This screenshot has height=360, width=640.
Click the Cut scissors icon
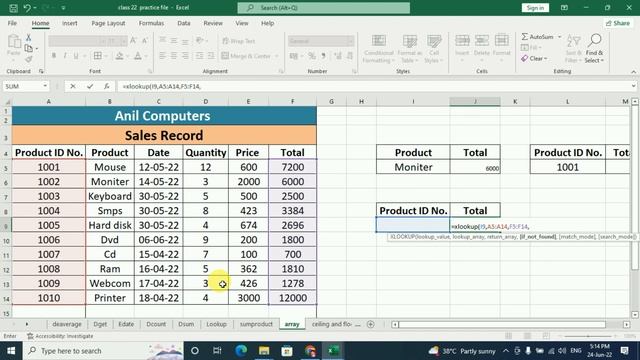click(29, 38)
